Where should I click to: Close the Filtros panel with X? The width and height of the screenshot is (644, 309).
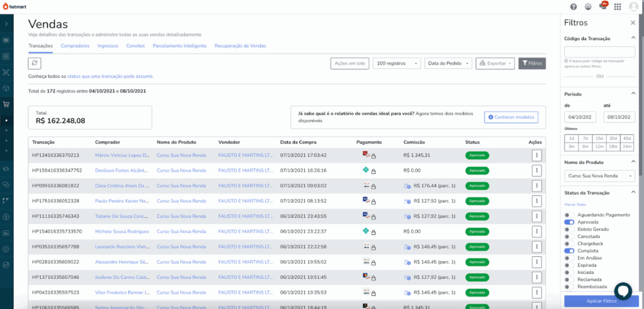(633, 23)
